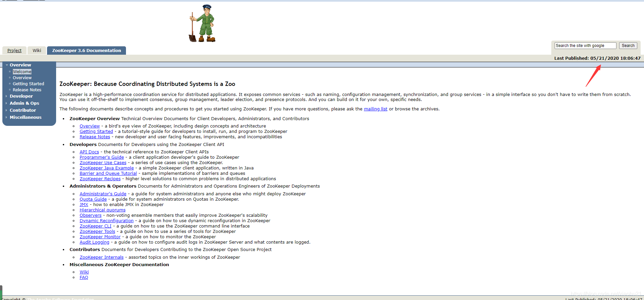Open the ZooKeeper Recipes link
This screenshot has width=644, height=300.
tap(100, 179)
